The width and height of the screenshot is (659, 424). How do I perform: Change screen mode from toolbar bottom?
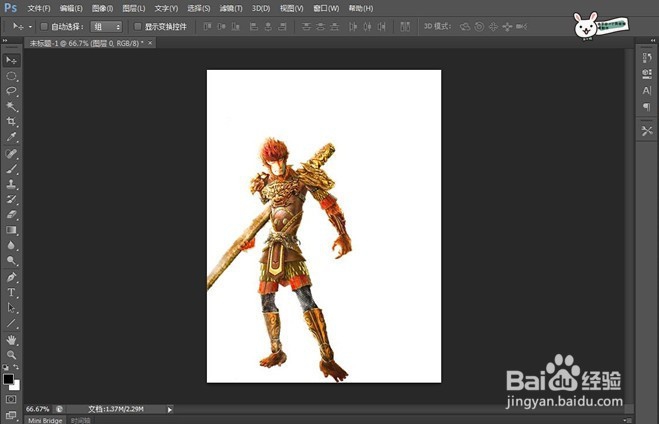(x=11, y=415)
